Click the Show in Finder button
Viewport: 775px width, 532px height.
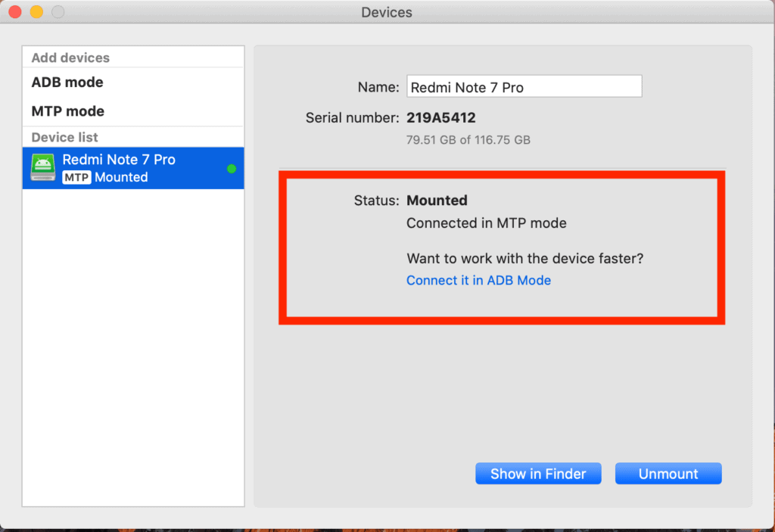(x=538, y=474)
